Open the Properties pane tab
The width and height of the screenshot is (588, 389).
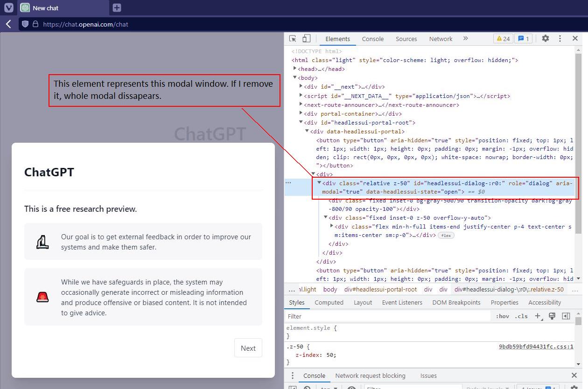[504, 302]
